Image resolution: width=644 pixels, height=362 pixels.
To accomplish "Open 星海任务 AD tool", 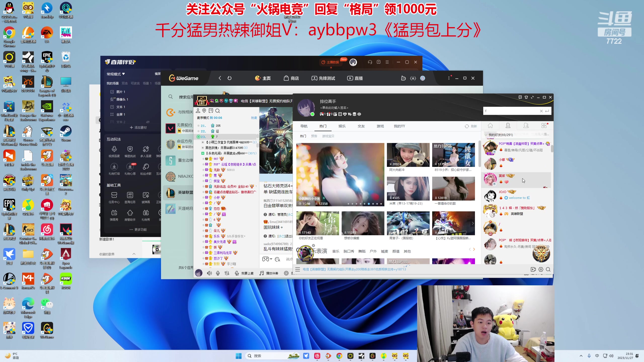I will click(x=130, y=198).
